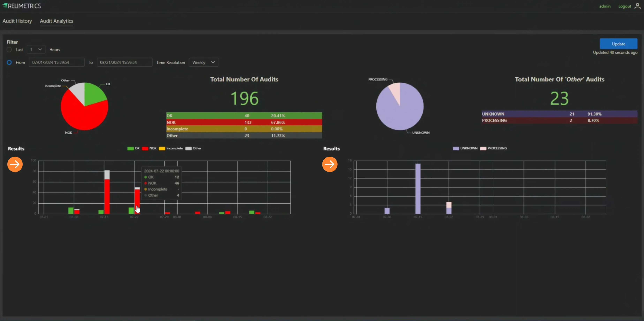Switch to the Audit History tab

point(17,21)
